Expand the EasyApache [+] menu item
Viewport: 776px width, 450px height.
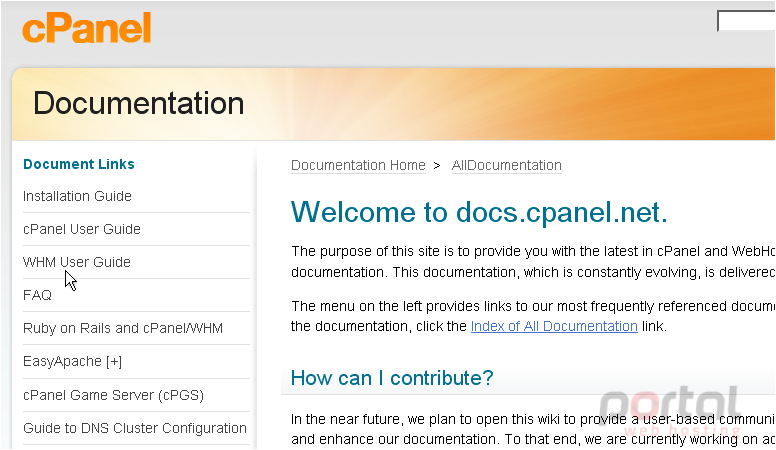(72, 361)
